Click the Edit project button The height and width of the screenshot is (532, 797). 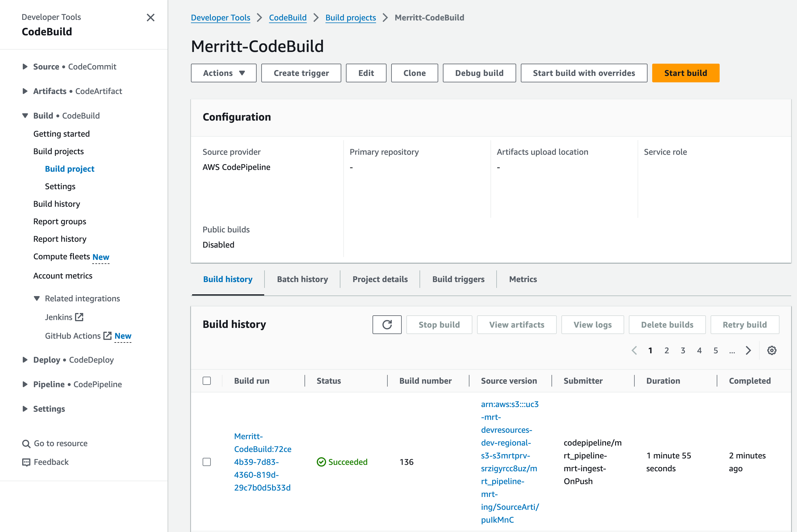coord(366,73)
